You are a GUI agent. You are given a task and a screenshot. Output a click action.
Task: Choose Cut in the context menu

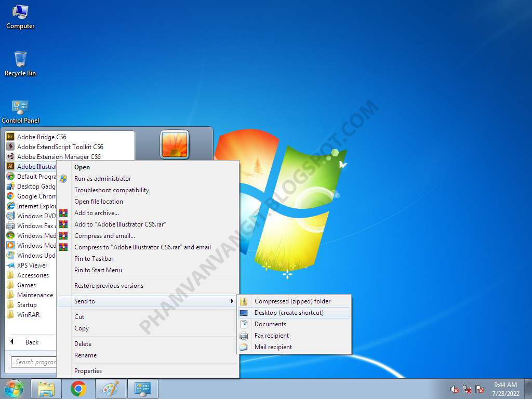pyautogui.click(x=148, y=317)
